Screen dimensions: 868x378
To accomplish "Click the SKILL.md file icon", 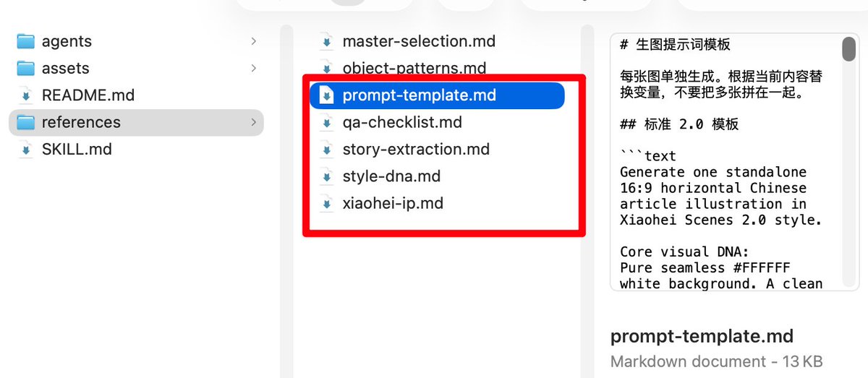I will [27, 150].
